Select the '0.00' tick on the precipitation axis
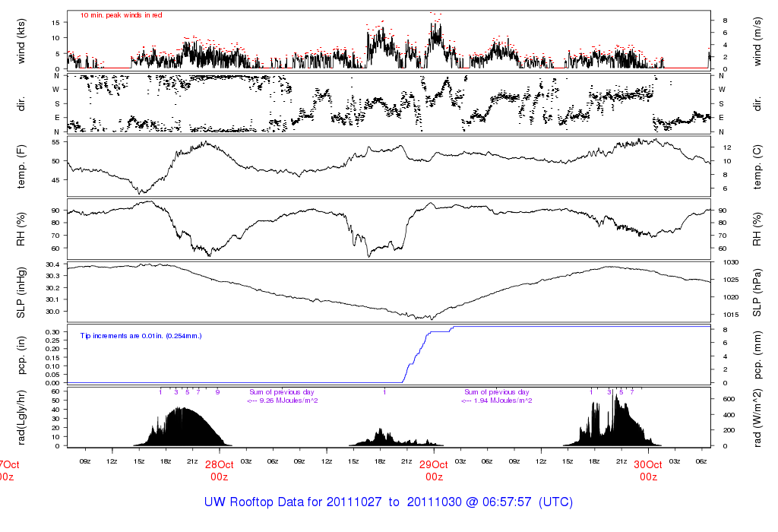 tap(52, 383)
